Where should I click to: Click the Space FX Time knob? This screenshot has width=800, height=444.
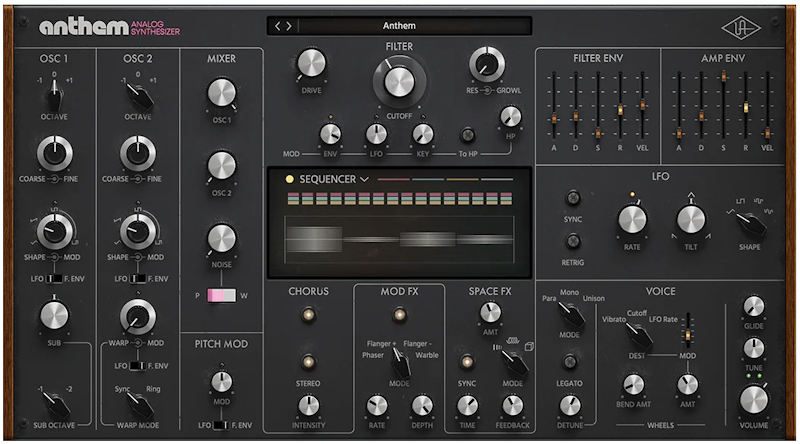coord(467,406)
